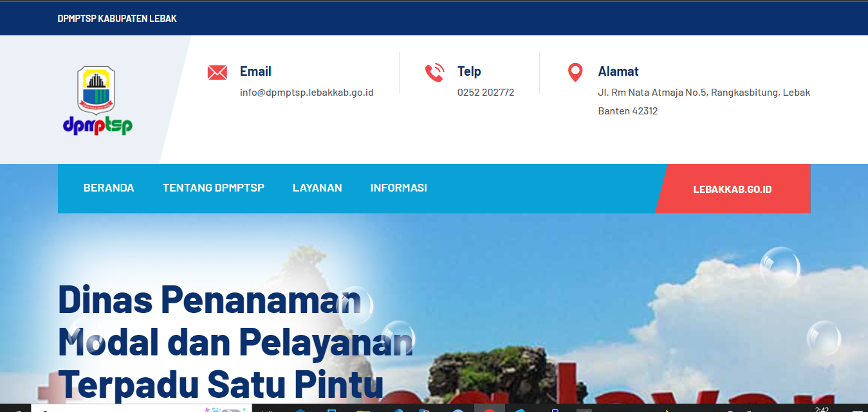Click the red location pin Alamat icon

point(575,73)
